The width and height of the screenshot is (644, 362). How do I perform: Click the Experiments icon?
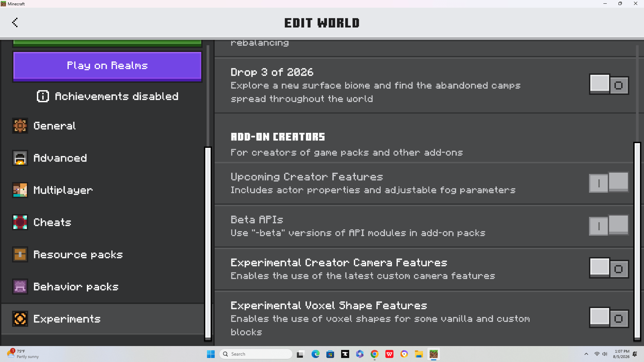[20, 319]
